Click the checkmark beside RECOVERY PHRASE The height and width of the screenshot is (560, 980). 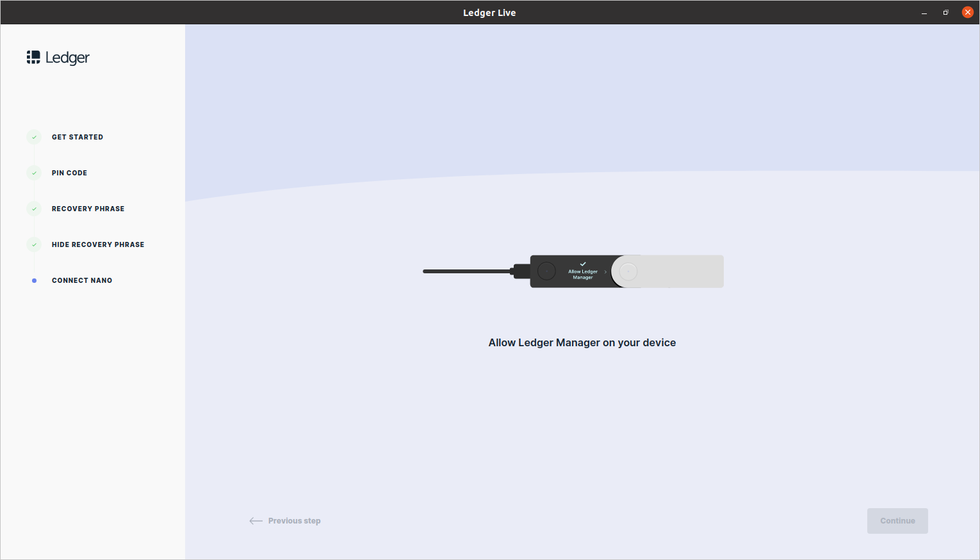33,209
